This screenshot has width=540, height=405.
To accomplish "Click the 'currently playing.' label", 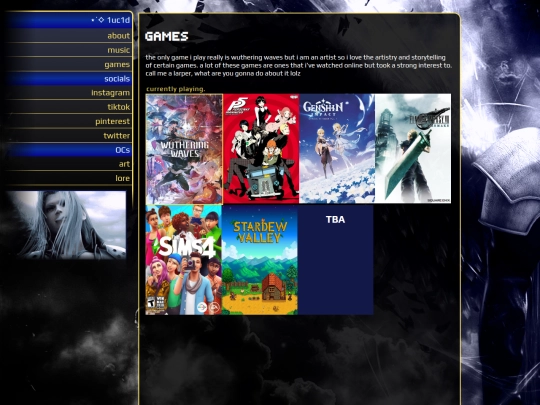I will (x=176, y=89).
